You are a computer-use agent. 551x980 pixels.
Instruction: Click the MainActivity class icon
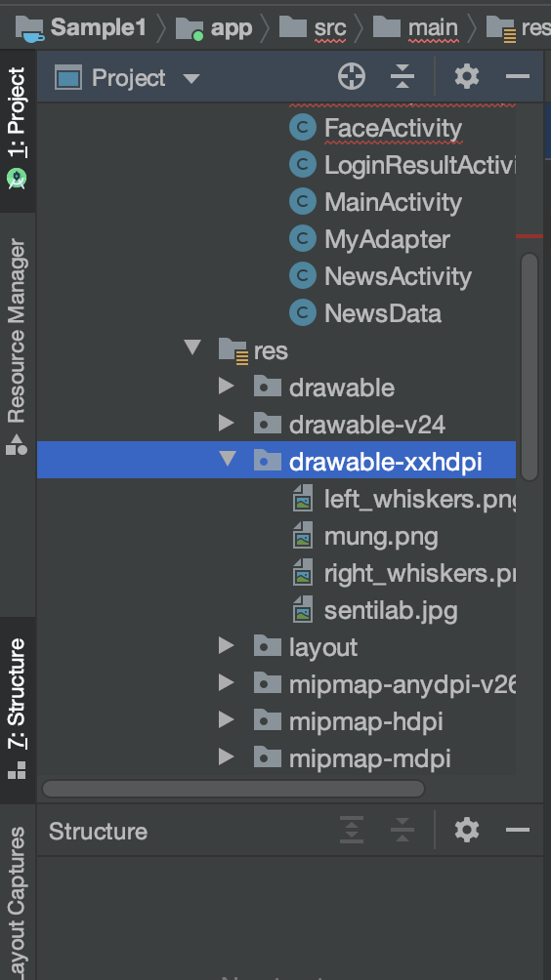pos(303,202)
